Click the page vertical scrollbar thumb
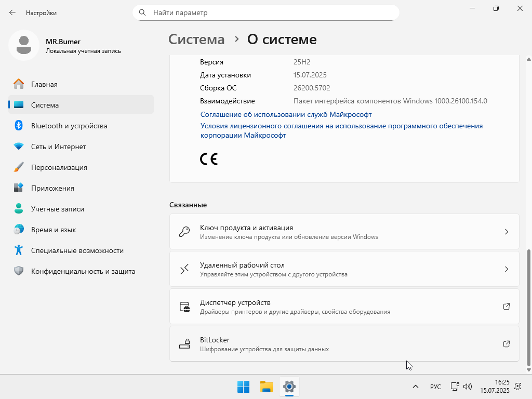Viewport: 532px width, 399px height. click(x=528, y=307)
